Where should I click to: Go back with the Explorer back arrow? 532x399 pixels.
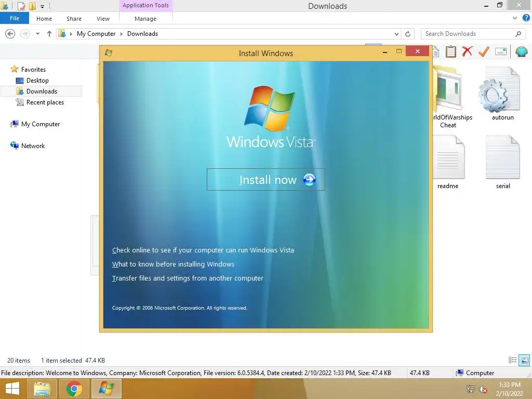pyautogui.click(x=10, y=34)
